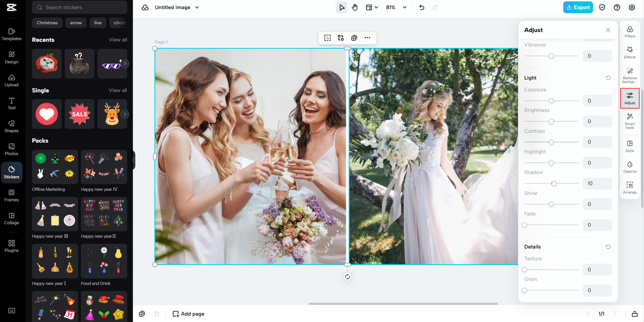Click View all beside Recents

(118, 40)
